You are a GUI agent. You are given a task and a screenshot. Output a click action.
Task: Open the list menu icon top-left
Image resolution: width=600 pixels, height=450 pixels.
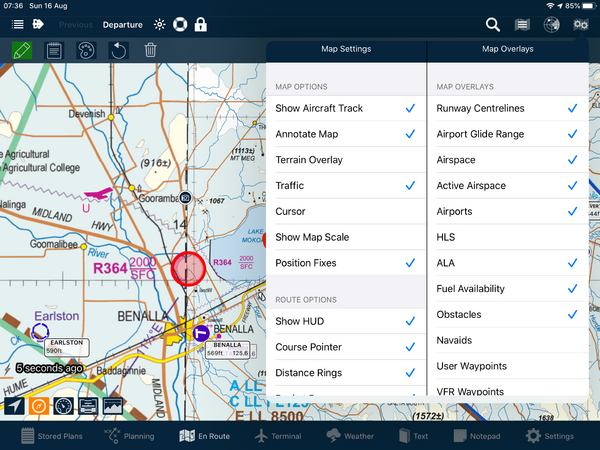17,24
